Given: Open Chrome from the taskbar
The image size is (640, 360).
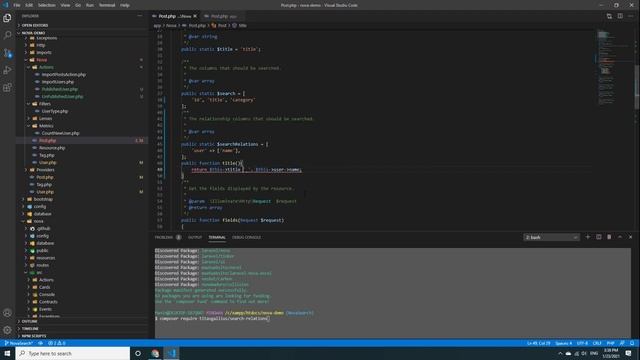Looking at the screenshot, I should pos(155,353).
